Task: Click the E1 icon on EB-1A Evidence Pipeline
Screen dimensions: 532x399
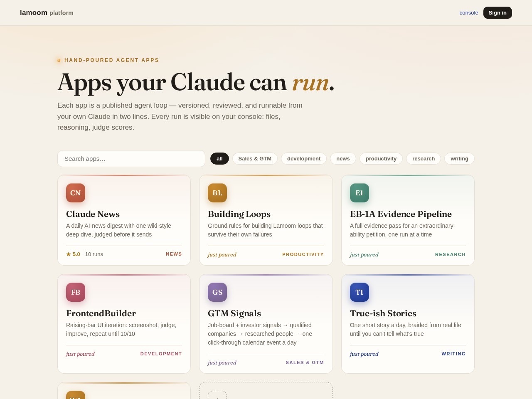Action: coord(360,193)
